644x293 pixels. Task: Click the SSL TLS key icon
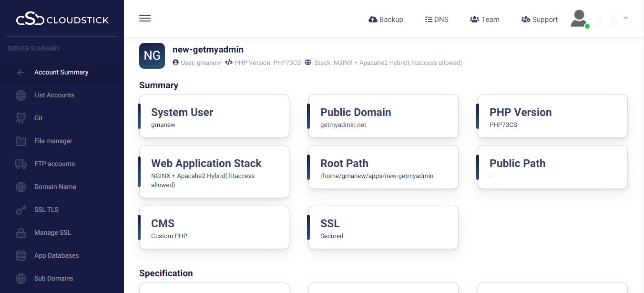click(21, 209)
